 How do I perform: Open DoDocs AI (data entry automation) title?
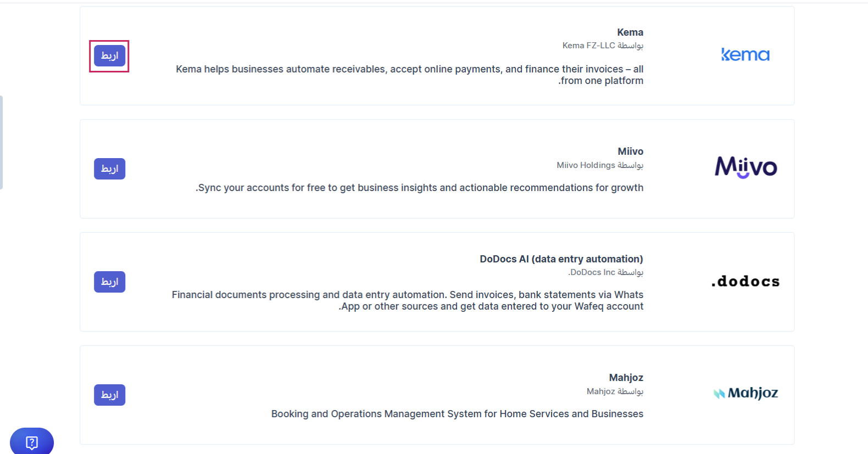(x=561, y=259)
